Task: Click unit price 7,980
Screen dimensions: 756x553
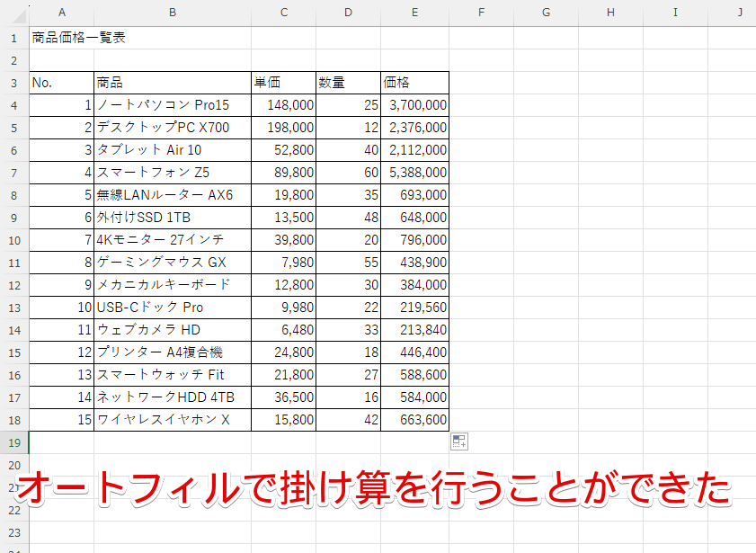Action: coord(284,263)
